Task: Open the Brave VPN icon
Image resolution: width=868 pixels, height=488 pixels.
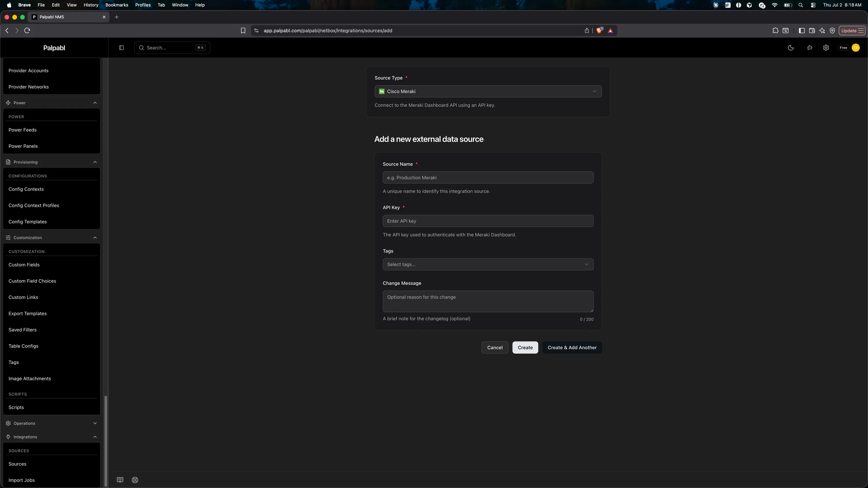Action: (x=832, y=31)
